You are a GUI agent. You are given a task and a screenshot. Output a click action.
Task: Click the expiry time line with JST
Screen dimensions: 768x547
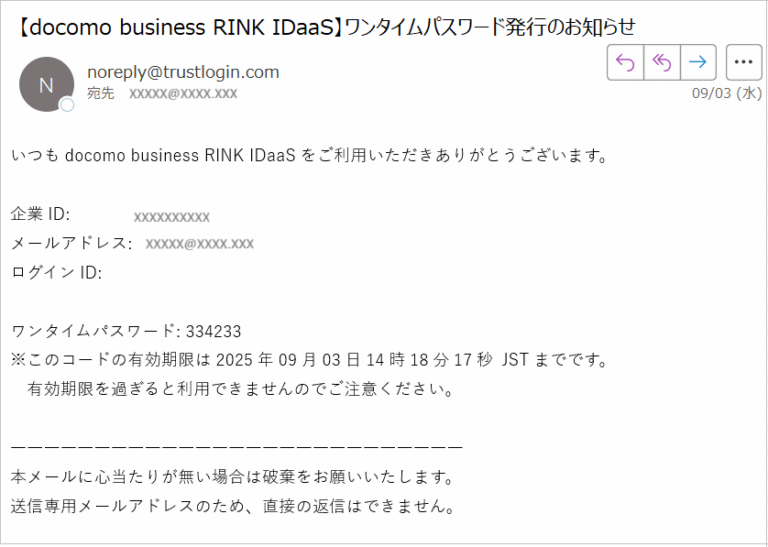(x=310, y=360)
